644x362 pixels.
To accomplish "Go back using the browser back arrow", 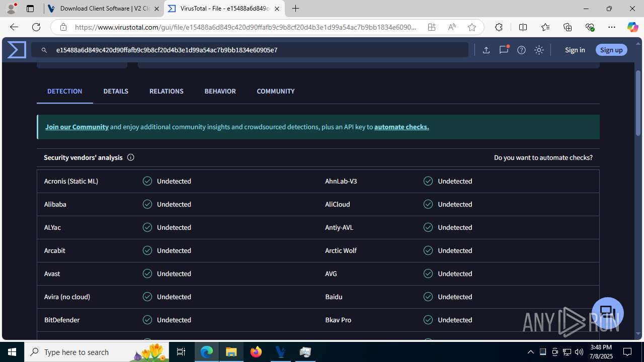I will (14, 27).
